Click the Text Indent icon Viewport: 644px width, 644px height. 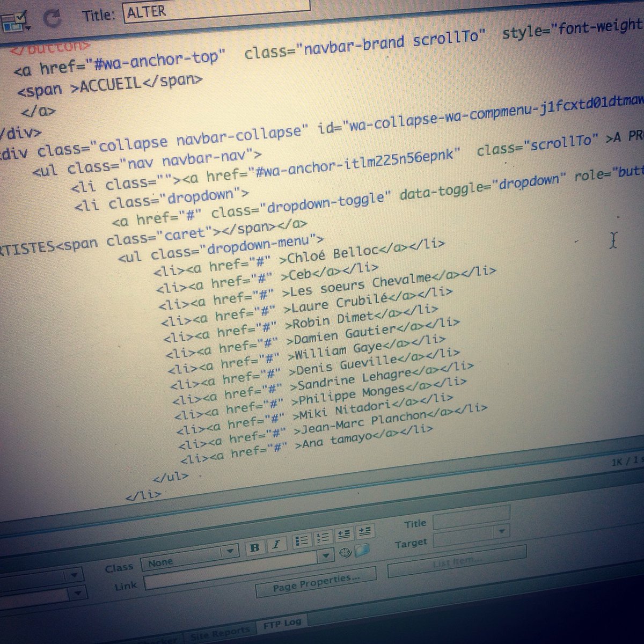pyautogui.click(x=364, y=532)
